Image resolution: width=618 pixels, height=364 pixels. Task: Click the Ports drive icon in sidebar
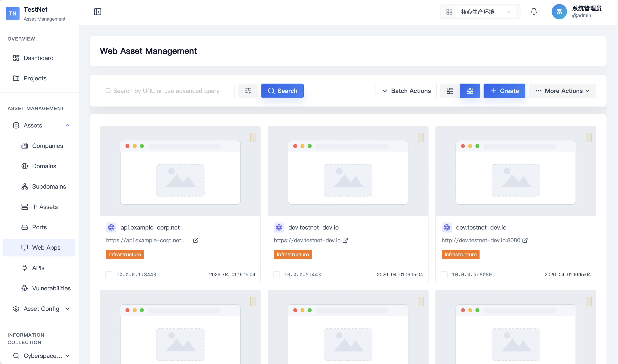click(25, 227)
